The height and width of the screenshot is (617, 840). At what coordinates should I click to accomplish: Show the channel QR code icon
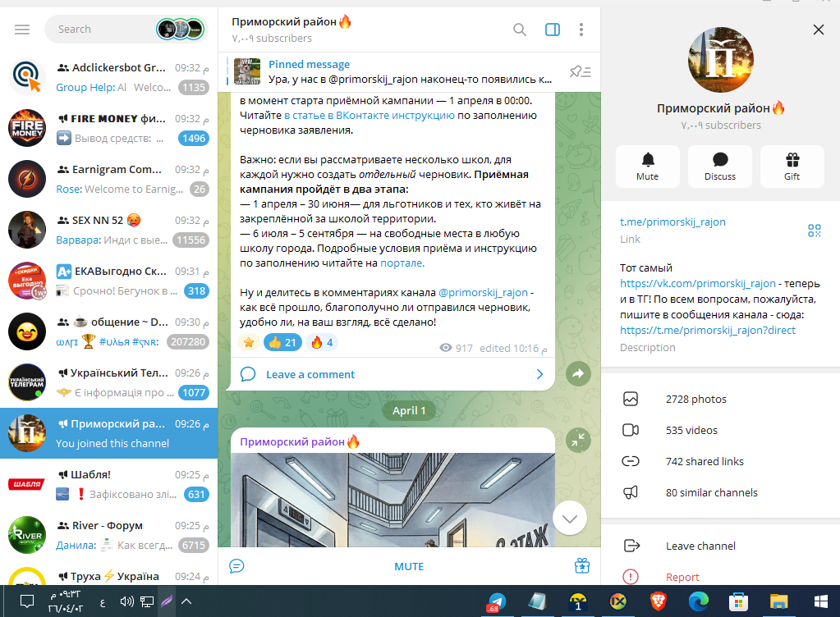815,231
